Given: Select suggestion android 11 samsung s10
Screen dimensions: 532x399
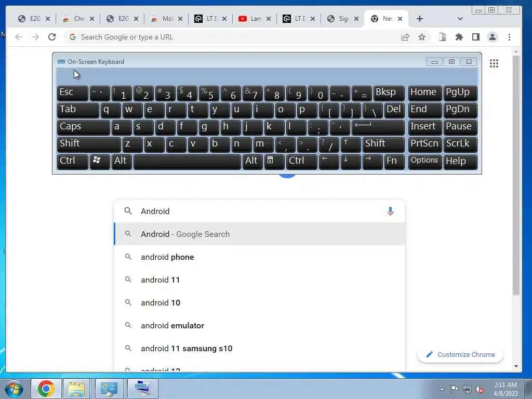Looking at the screenshot, I should [x=260, y=349].
